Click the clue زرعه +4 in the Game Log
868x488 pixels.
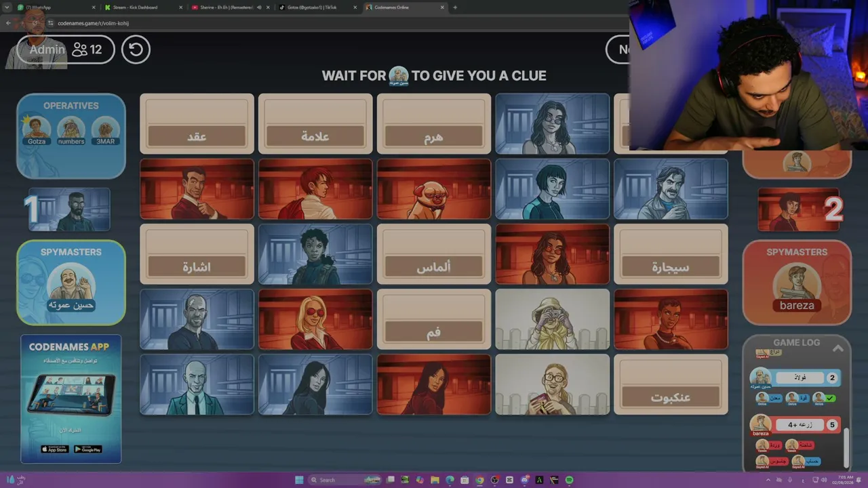(800, 425)
